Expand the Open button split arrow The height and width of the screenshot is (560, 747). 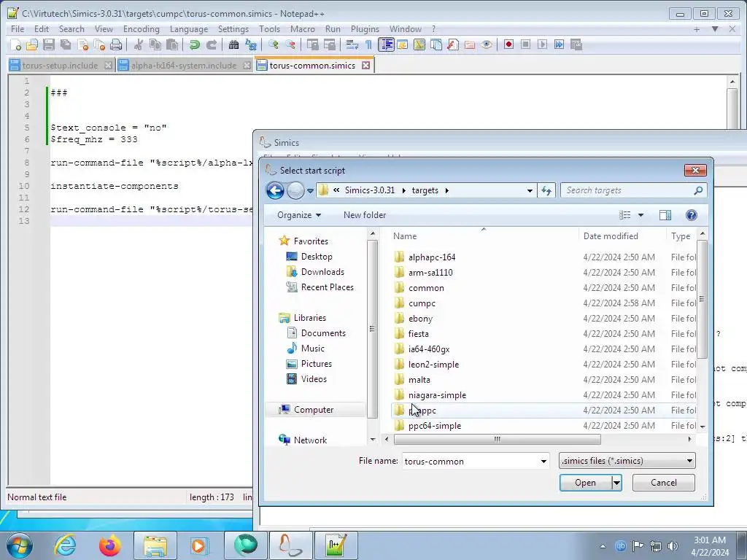(x=616, y=483)
